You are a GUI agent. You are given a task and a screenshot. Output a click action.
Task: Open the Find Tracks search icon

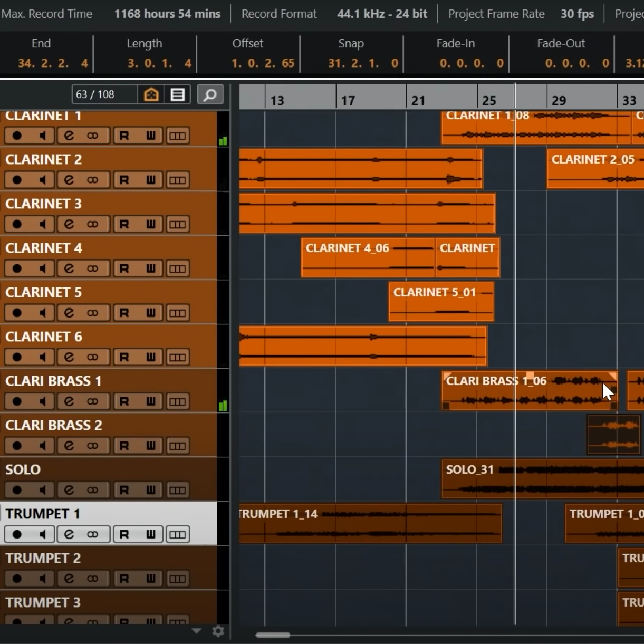tap(210, 94)
